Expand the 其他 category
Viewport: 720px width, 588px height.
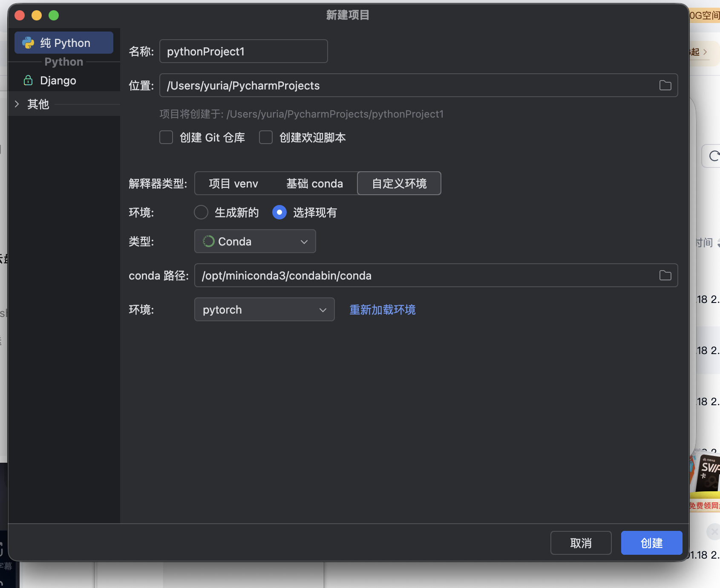(17, 104)
